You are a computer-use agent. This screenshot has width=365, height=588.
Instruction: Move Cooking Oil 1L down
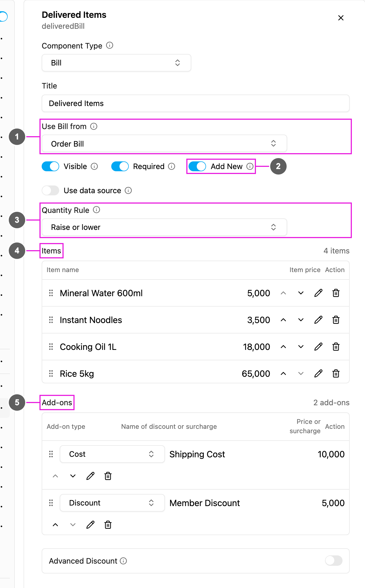(301, 347)
